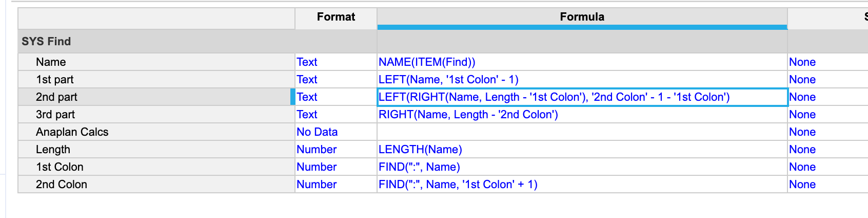Open No Data format for Anaplan Calcs
The image size is (868, 218).
[x=336, y=132]
